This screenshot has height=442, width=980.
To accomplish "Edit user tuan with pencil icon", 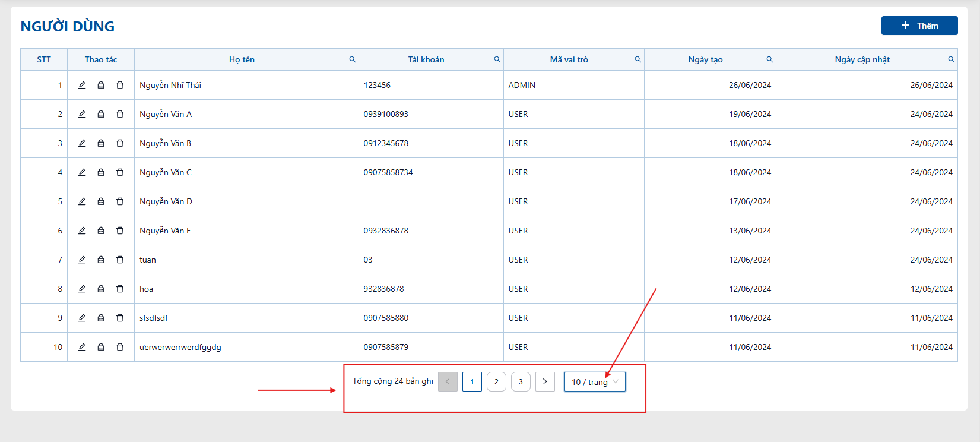I will click(82, 260).
